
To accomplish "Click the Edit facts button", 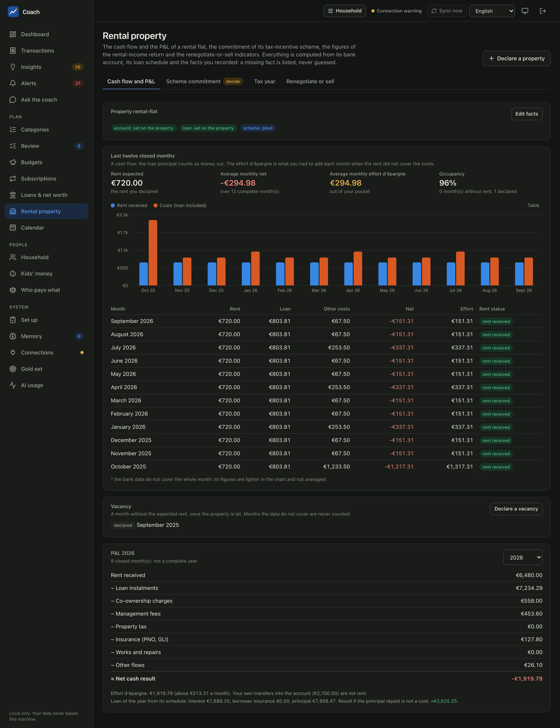I will pyautogui.click(x=527, y=114).
